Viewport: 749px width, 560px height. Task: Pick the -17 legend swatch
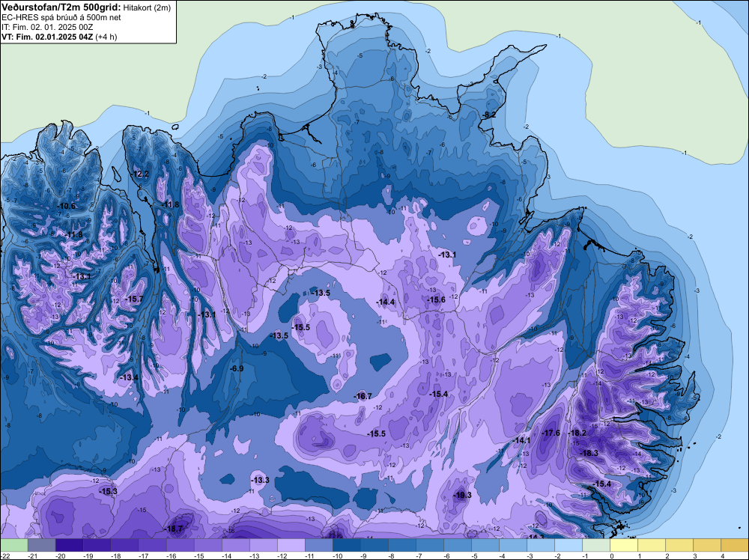[x=153, y=545]
